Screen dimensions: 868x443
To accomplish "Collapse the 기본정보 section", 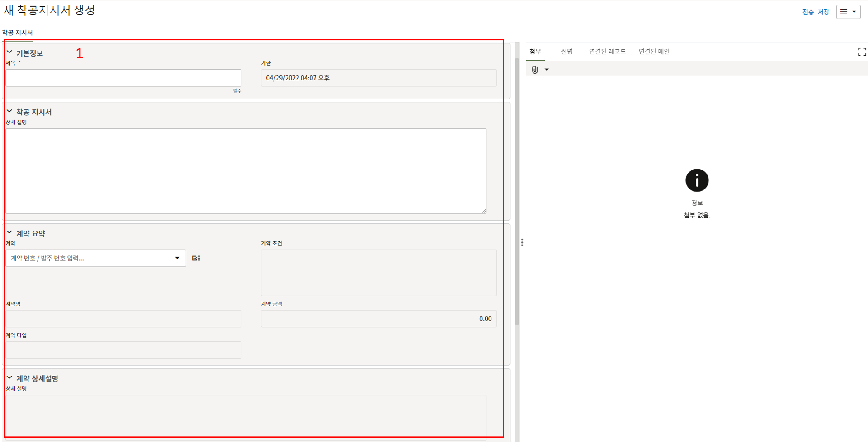I will (x=9, y=52).
